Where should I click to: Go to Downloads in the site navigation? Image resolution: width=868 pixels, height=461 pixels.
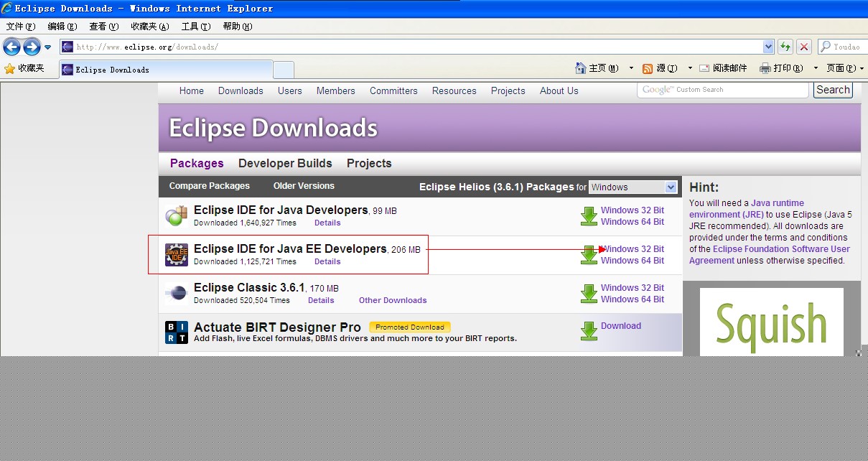point(241,90)
